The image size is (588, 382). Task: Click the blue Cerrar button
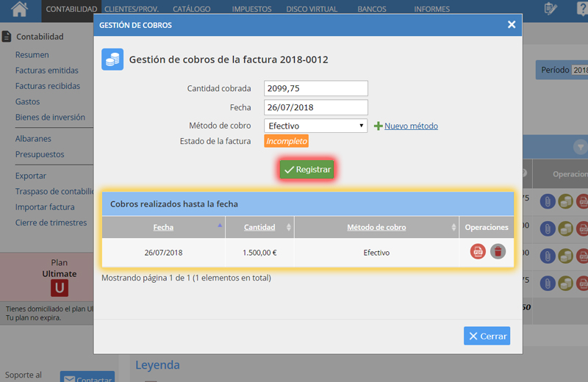click(487, 336)
